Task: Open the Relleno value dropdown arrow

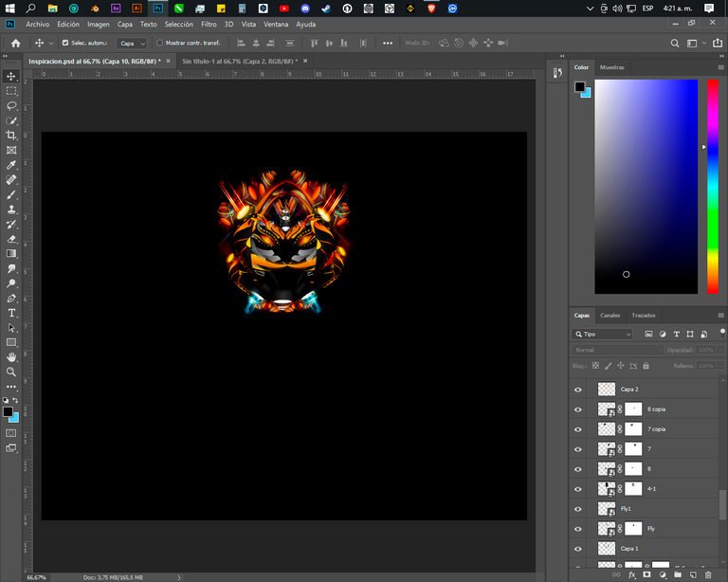Action: [x=720, y=366]
